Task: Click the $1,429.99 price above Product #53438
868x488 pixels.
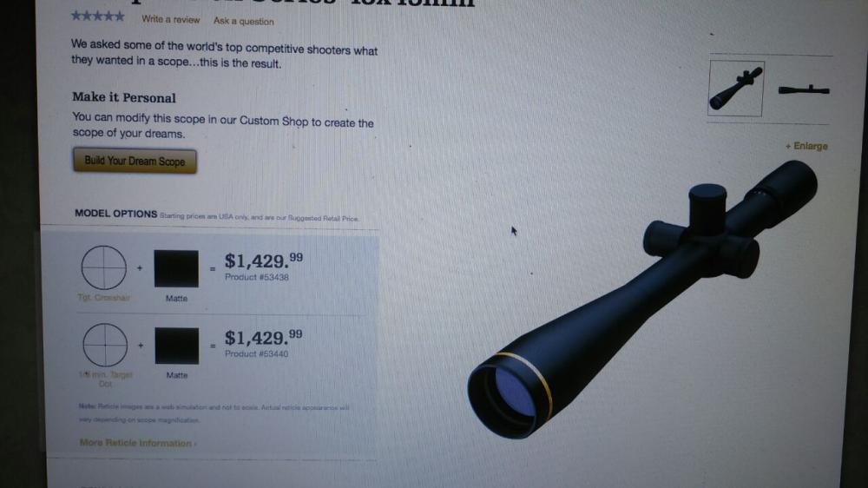Action: coord(264,260)
